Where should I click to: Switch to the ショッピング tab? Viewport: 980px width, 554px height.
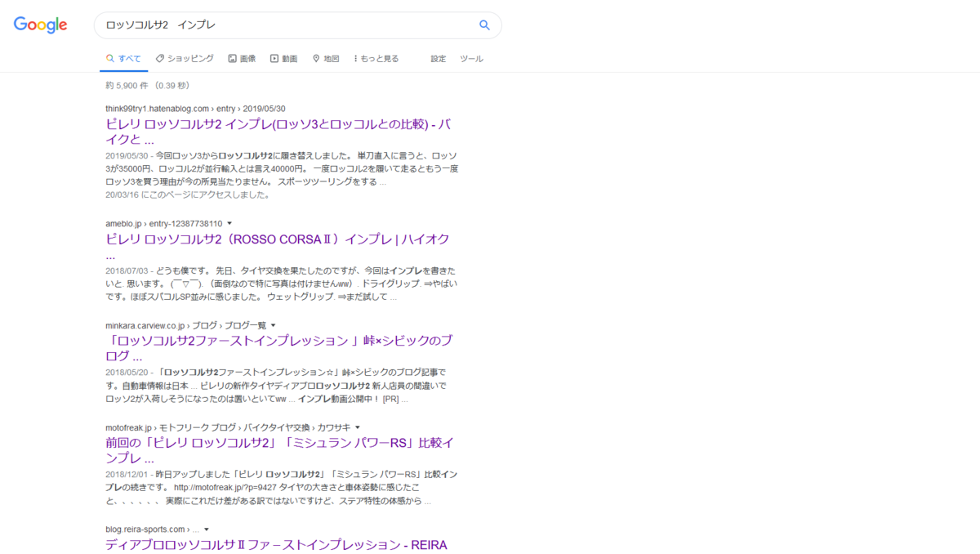point(185,59)
